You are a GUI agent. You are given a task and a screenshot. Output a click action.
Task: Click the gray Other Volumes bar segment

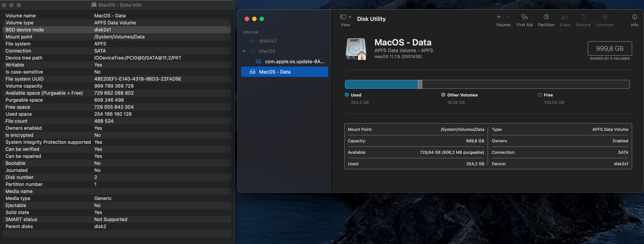click(x=420, y=84)
